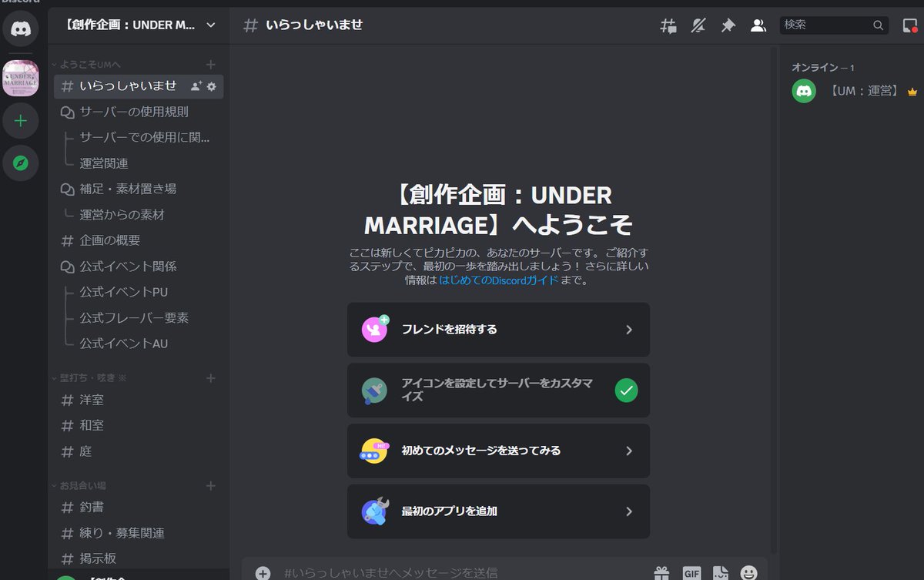Image resolution: width=924 pixels, height=580 pixels.
Task: Open サーバーでの使用に関... thread
Action: [x=144, y=138]
